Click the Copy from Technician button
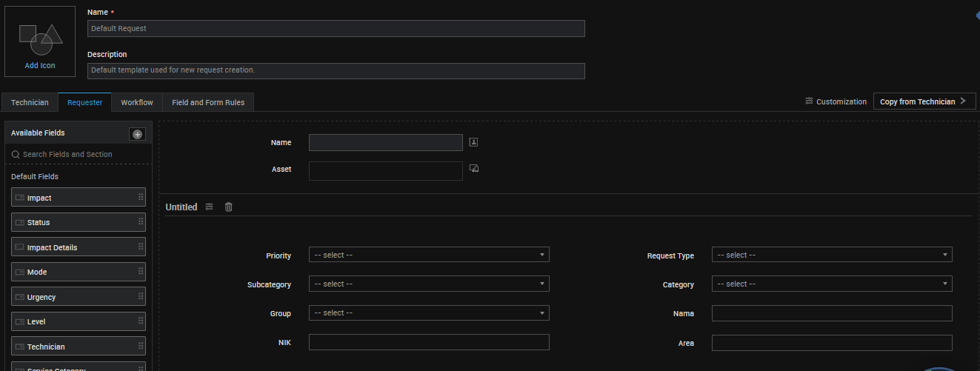 (923, 101)
